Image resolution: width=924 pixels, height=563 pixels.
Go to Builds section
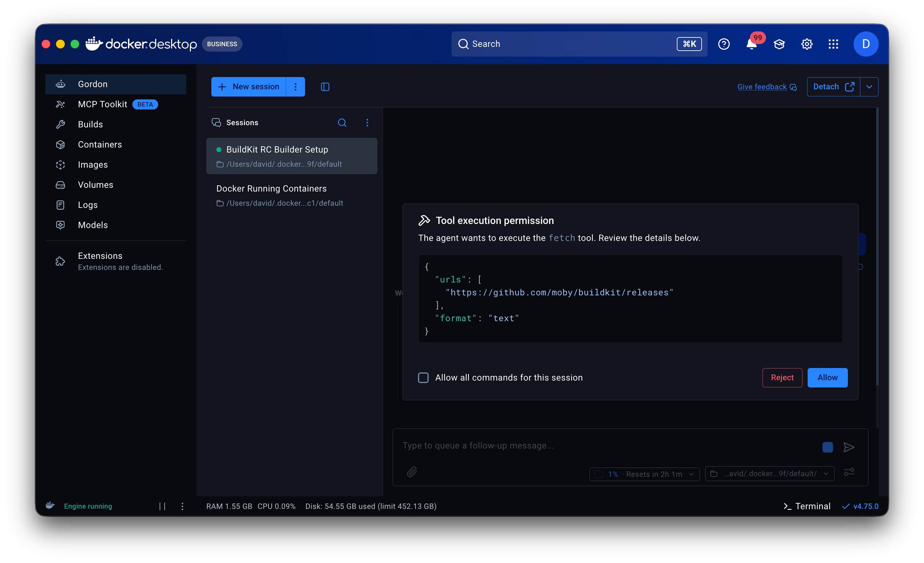coord(115,124)
